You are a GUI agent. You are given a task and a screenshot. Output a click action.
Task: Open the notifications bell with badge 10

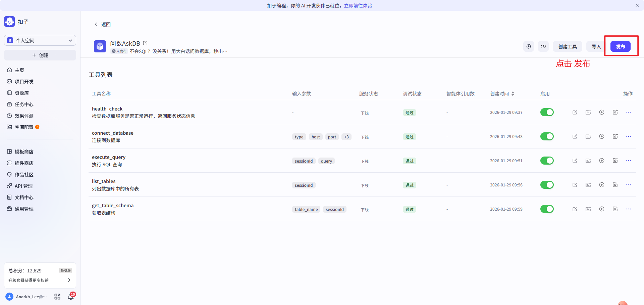click(71, 297)
